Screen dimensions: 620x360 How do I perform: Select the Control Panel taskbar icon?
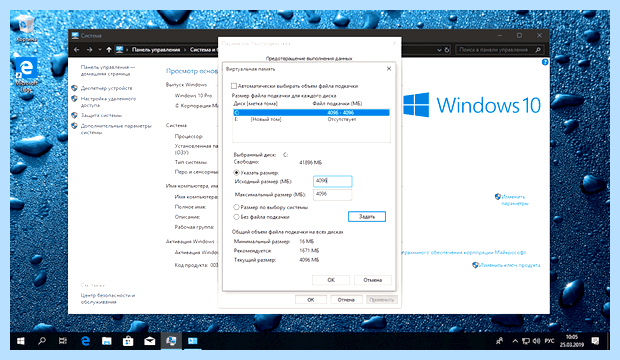click(x=171, y=341)
